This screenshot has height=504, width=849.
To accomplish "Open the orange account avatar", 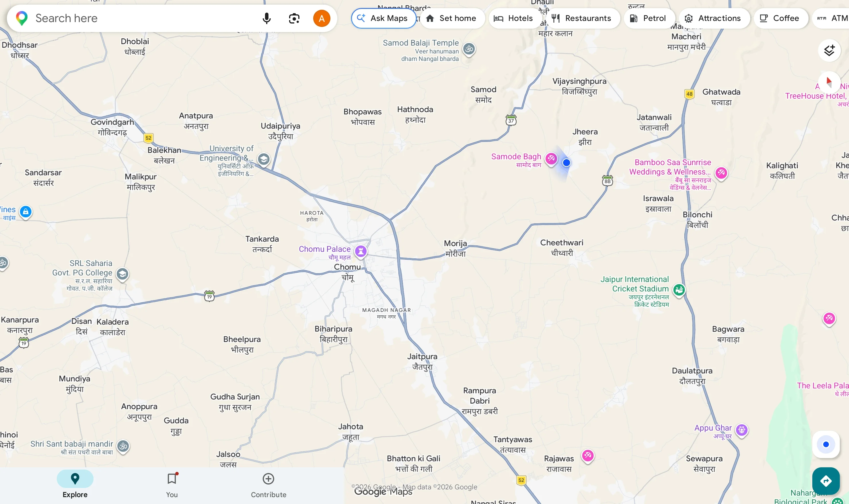I will click(x=322, y=18).
